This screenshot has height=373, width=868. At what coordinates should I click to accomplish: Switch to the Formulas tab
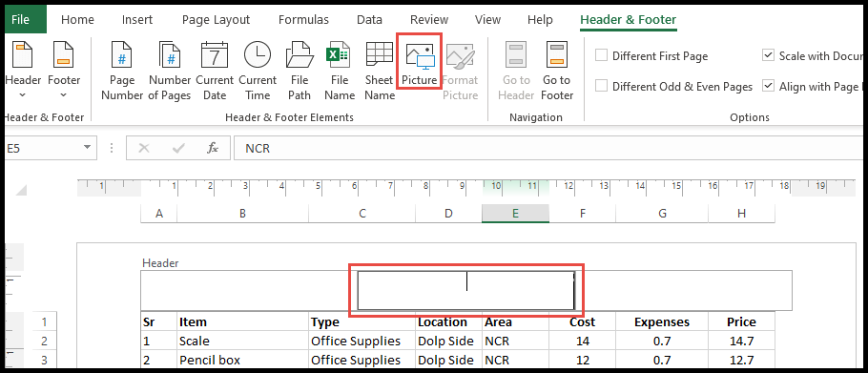[303, 20]
